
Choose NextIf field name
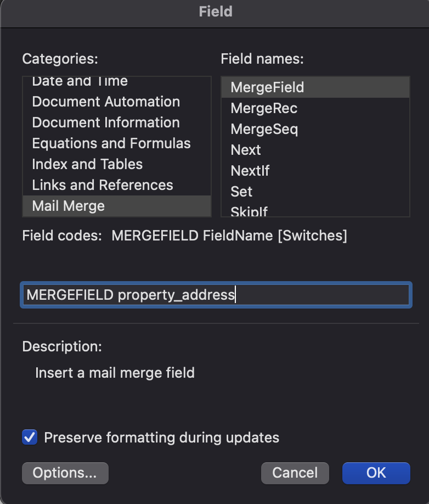tap(315, 171)
